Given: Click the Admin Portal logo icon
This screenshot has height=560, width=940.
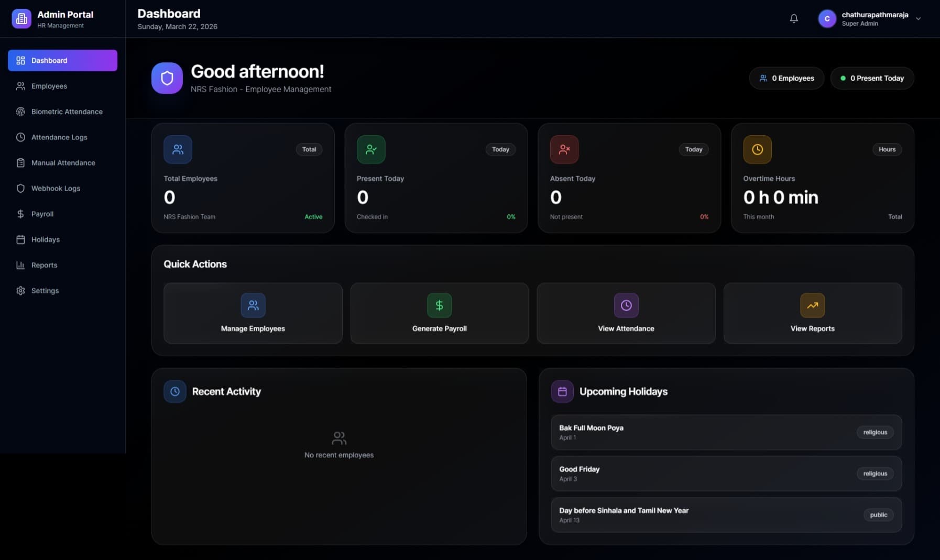Looking at the screenshot, I should click(x=21, y=19).
